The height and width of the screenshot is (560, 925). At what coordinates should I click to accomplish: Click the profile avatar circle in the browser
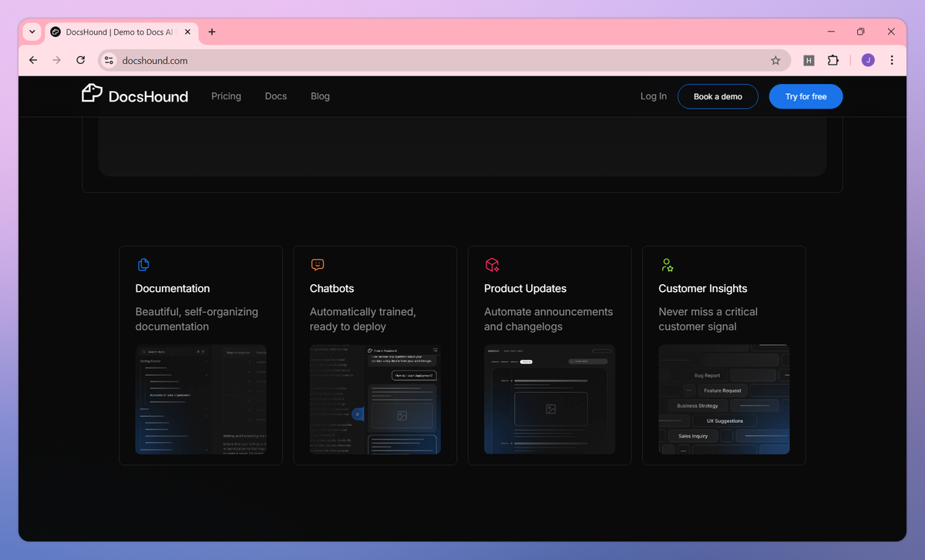(x=868, y=59)
